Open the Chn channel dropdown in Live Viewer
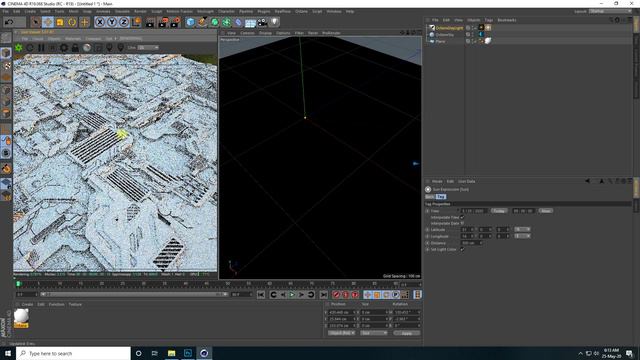 coord(148,48)
